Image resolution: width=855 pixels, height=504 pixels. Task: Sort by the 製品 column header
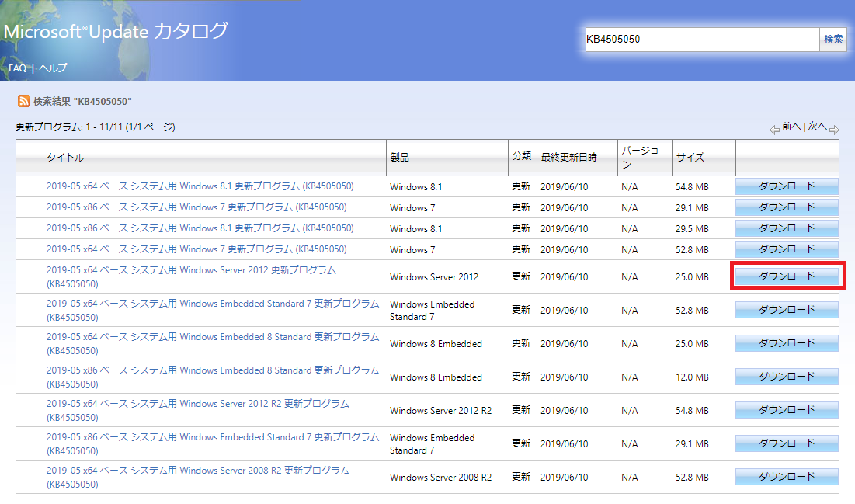pyautogui.click(x=400, y=158)
